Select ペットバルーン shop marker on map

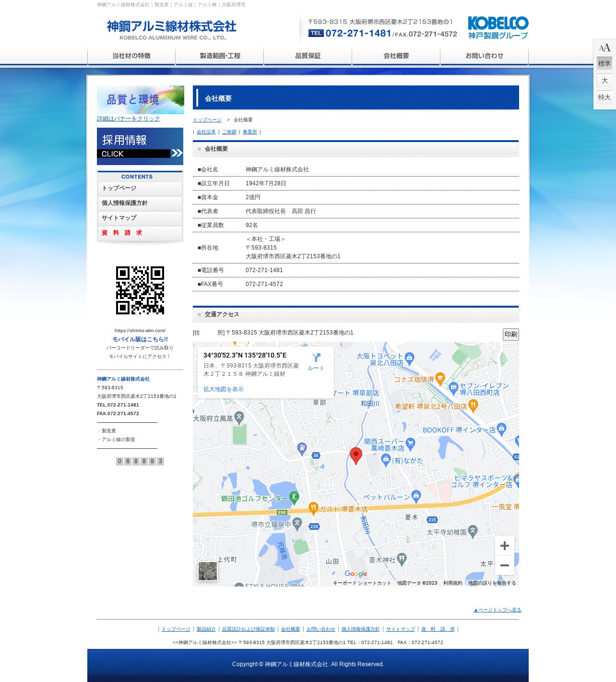click(416, 496)
